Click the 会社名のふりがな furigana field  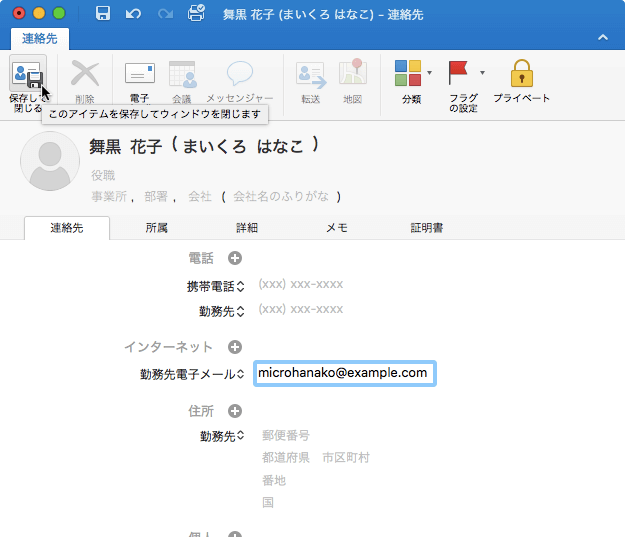click(281, 196)
